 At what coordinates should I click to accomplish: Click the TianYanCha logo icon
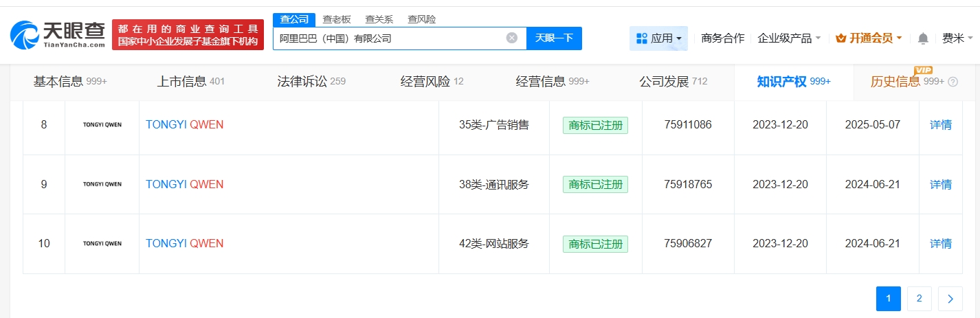click(x=25, y=36)
